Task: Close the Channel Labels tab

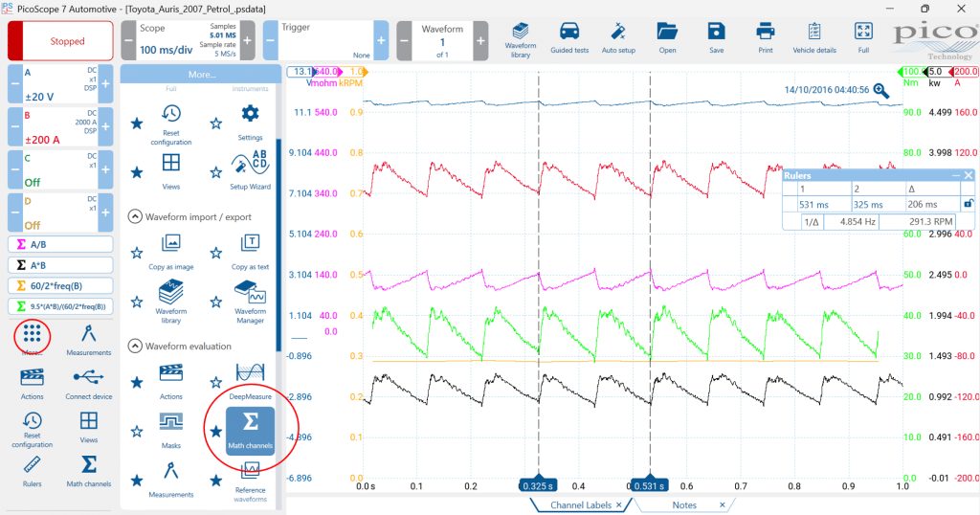Action: 619,505
